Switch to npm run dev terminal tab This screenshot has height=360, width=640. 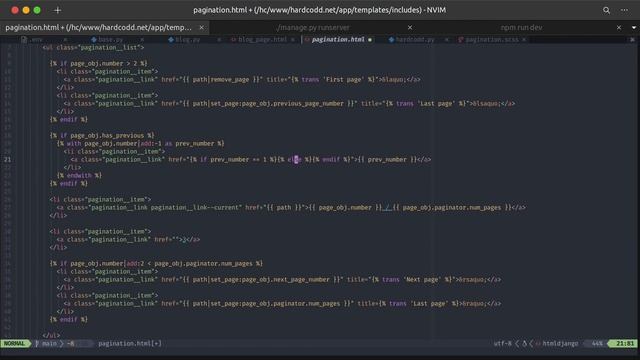click(x=521, y=27)
